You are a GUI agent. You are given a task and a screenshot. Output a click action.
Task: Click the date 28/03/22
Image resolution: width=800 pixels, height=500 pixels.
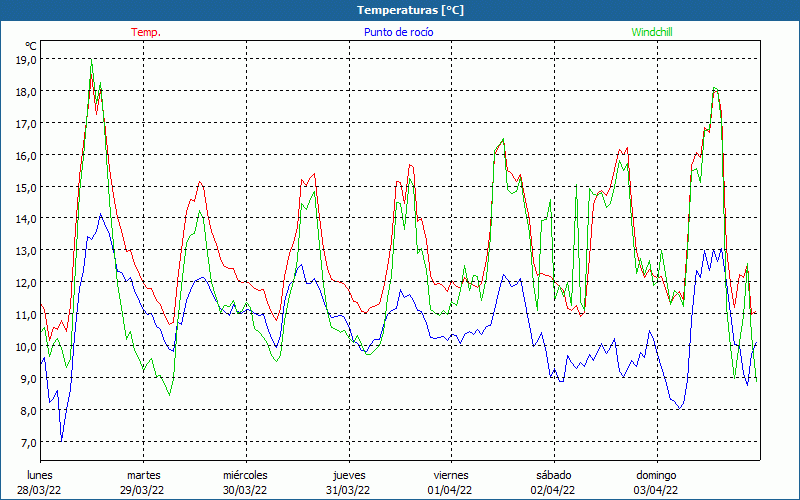coord(39,490)
